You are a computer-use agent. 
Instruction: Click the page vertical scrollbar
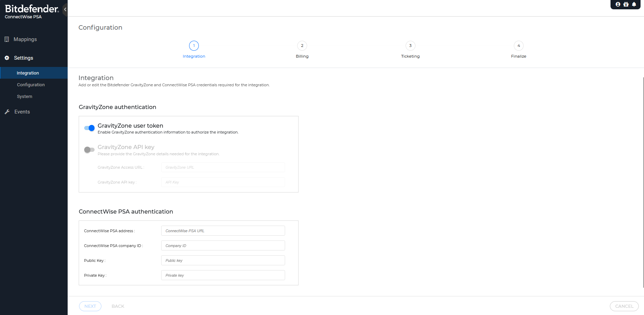pos(643,182)
